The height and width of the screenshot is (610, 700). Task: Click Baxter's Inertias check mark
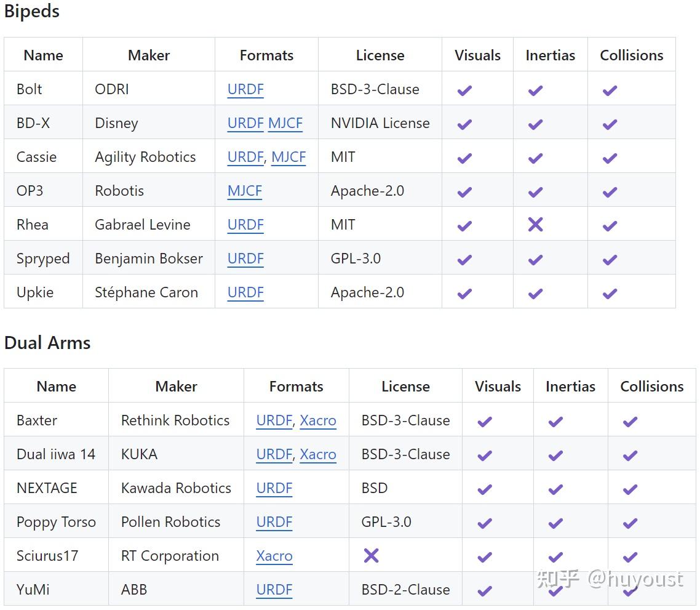tap(555, 421)
